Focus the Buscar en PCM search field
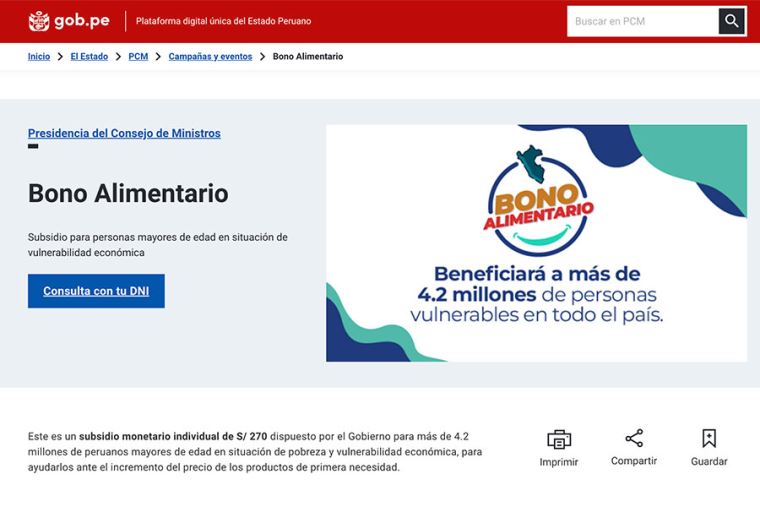 [642, 21]
